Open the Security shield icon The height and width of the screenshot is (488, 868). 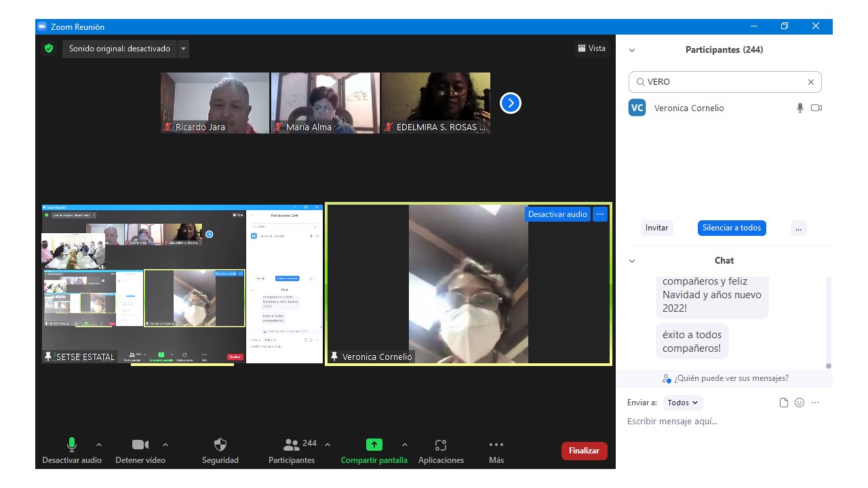220,445
